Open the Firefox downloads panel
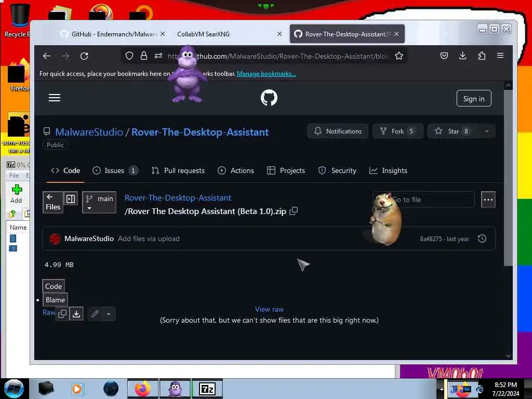This screenshot has width=532, height=399. (462, 56)
